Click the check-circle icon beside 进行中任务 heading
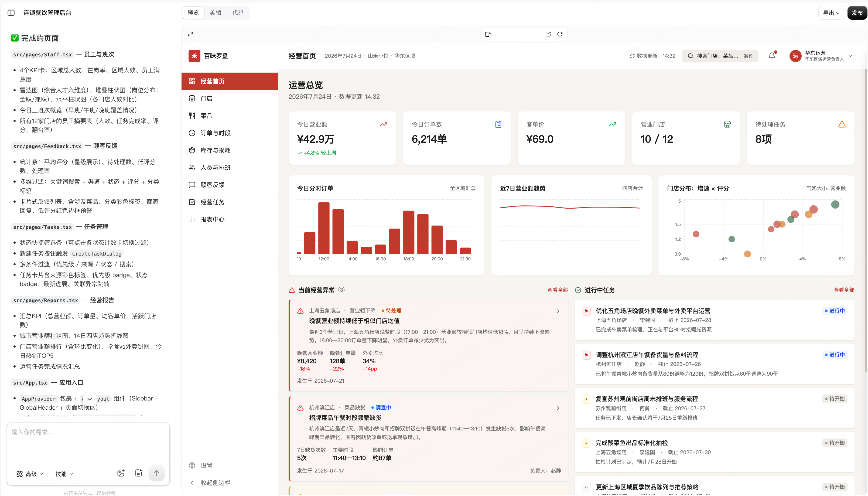The width and height of the screenshot is (868, 496). [578, 290]
